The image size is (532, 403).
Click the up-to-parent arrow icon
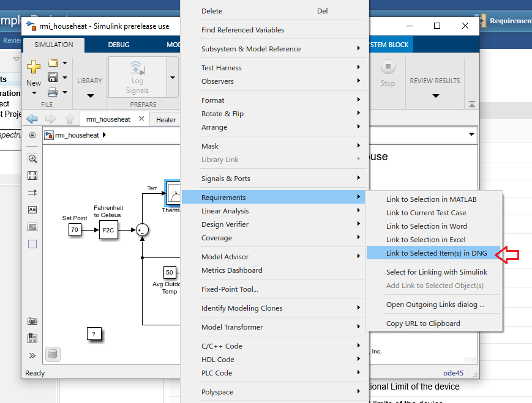point(70,119)
